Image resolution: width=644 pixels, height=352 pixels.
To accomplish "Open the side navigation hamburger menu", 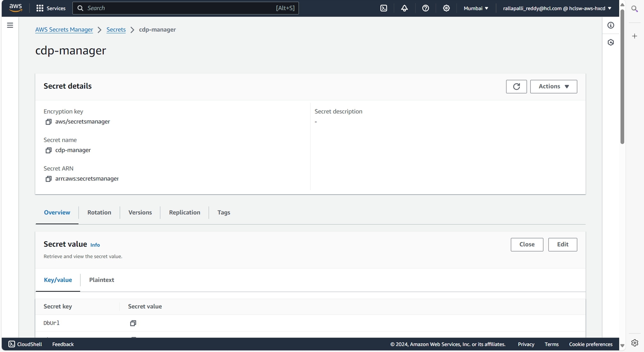I will tap(10, 25).
